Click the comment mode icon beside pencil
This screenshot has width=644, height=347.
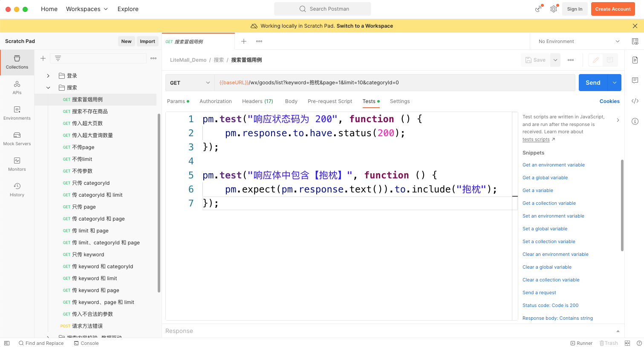coord(610,60)
